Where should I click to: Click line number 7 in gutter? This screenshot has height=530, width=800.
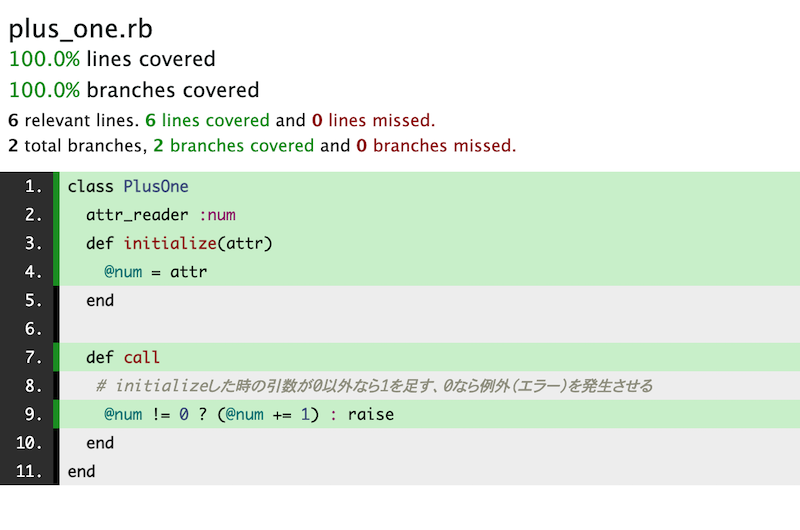coord(34,357)
